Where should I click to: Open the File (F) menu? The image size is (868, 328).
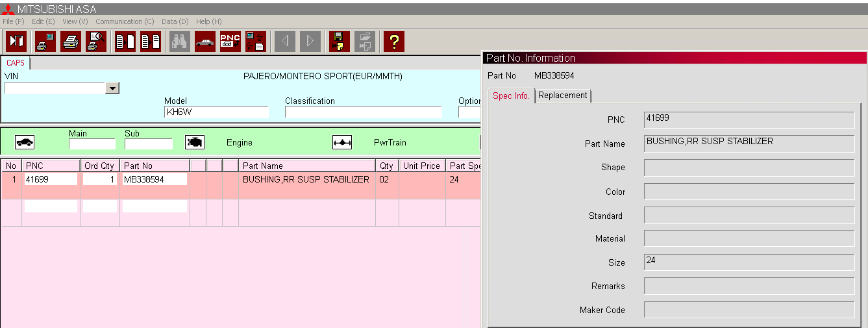point(13,21)
